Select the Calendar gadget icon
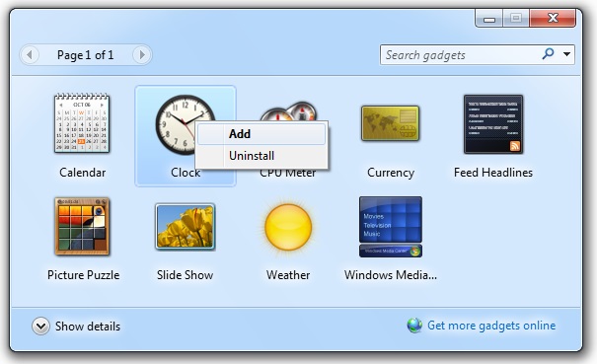Viewport: 597px width, 364px height. click(82, 123)
